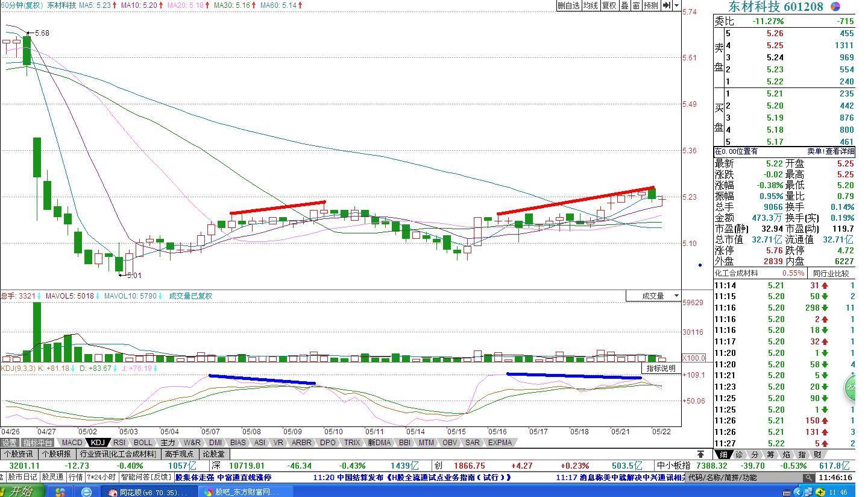The width and height of the screenshot is (868, 497).
Task: Open the 股吧_东方财富网 taskbar item
Action: [245, 492]
